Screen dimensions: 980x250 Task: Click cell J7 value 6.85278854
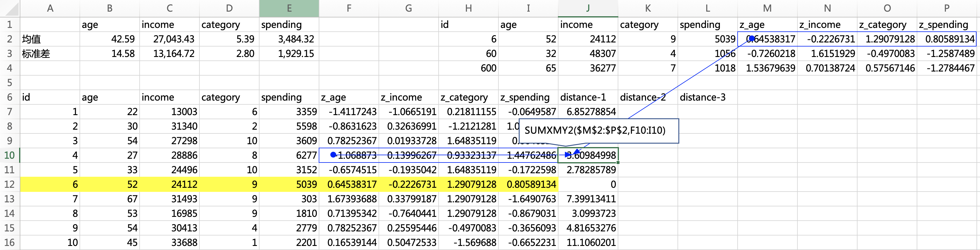pos(588,112)
